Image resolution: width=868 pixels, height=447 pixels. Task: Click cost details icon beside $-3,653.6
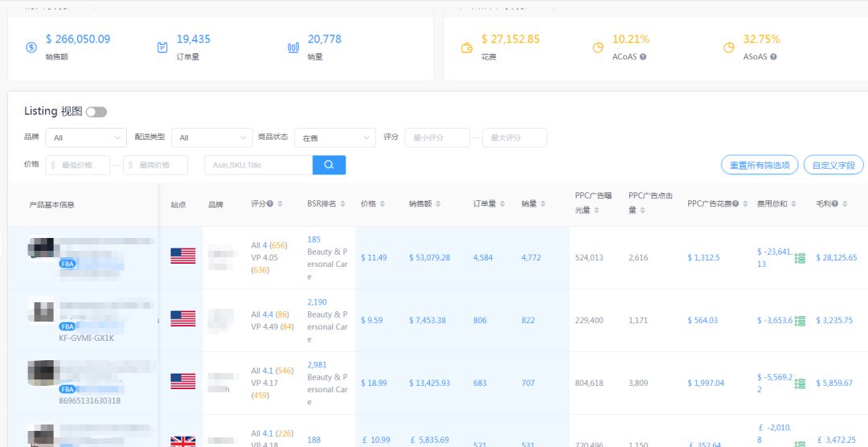coord(800,321)
